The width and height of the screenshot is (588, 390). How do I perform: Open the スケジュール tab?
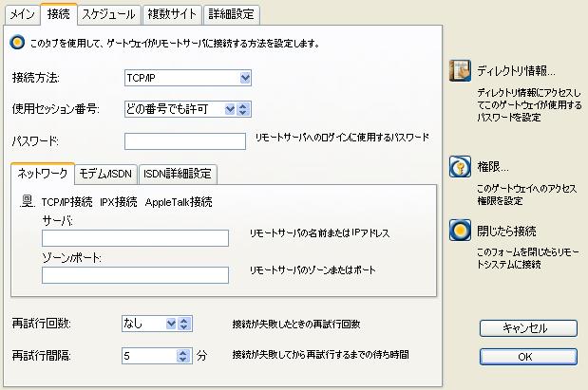108,15
